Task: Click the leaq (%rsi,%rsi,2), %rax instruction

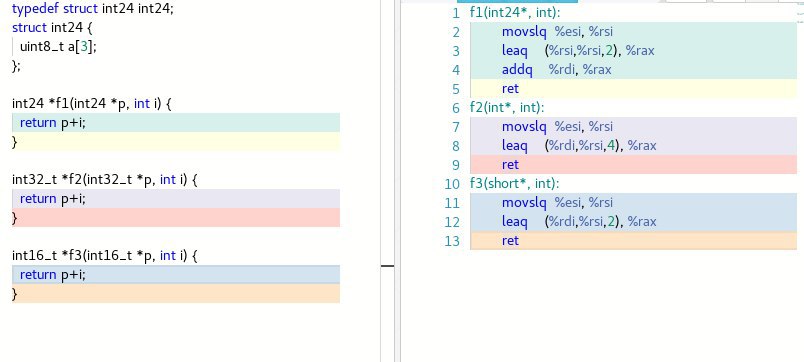Action: coord(578,51)
